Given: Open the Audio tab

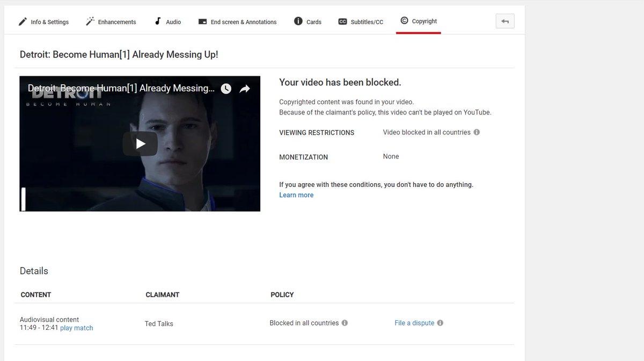Looking at the screenshot, I should click(167, 22).
